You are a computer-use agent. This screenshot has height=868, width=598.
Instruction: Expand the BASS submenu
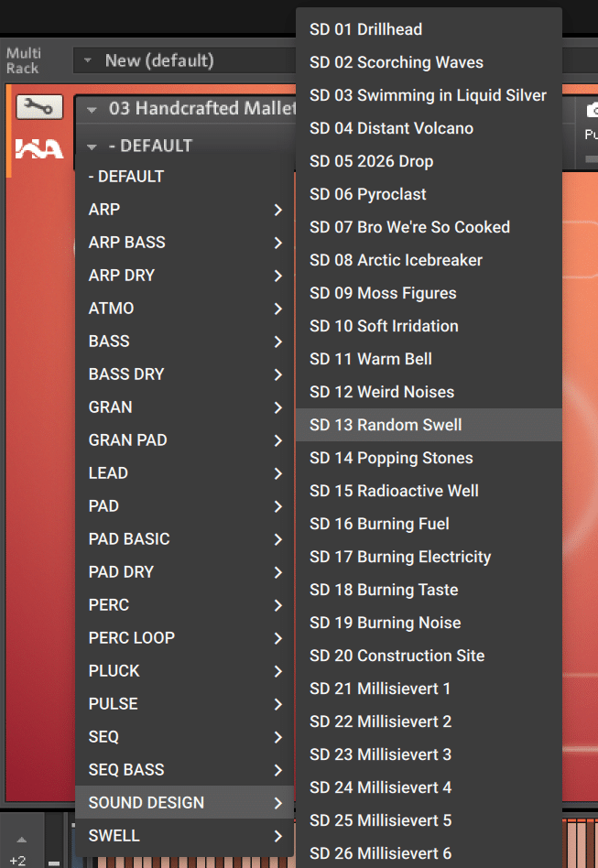pos(184,342)
